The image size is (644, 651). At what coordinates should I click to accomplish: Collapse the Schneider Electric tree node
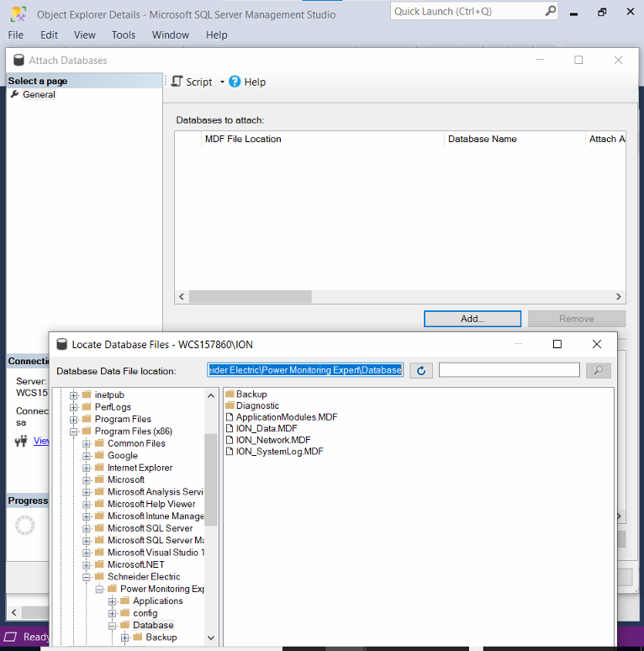click(x=87, y=577)
